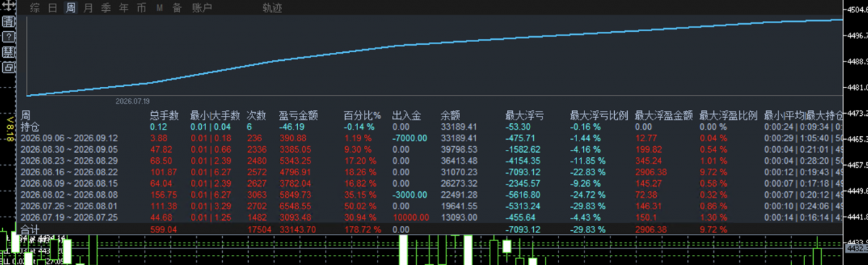This screenshot has width=868, height=265.
Task: Click the 余额 column header
Action: (x=450, y=116)
